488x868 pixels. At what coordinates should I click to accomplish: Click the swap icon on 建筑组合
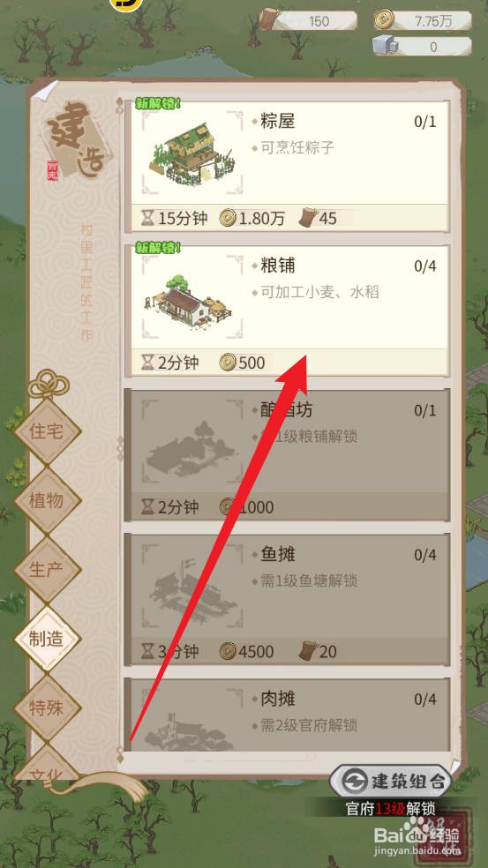[x=353, y=781]
